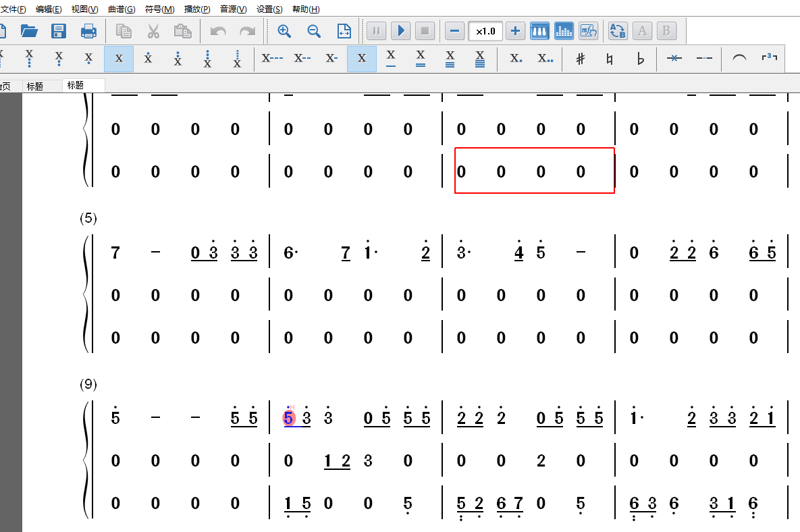Save the score with the floppy disk icon
800x532 pixels.
pyautogui.click(x=59, y=31)
